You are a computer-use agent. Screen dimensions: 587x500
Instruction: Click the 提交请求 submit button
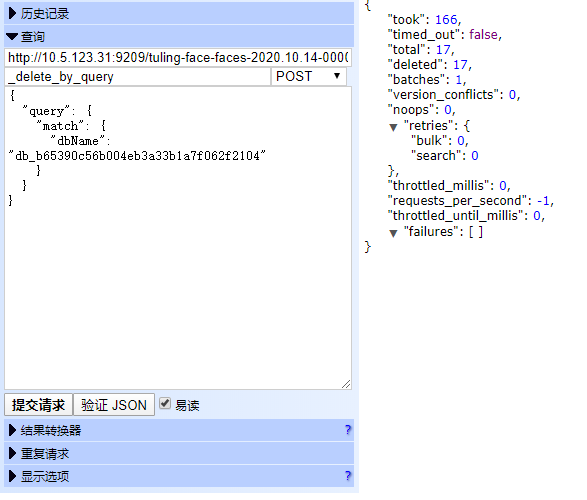[38, 405]
